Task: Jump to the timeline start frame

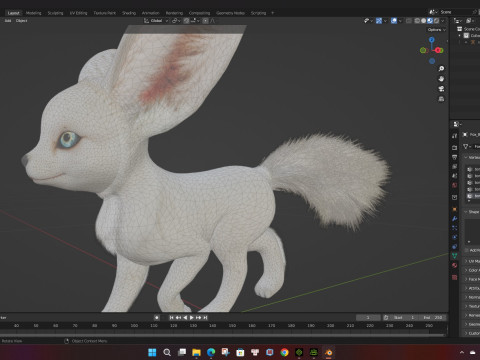Action: 171,318
